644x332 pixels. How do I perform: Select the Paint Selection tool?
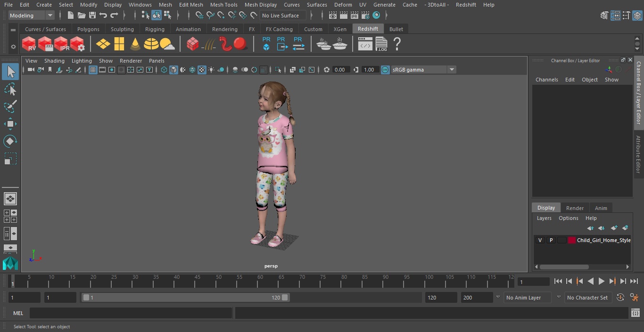10,106
